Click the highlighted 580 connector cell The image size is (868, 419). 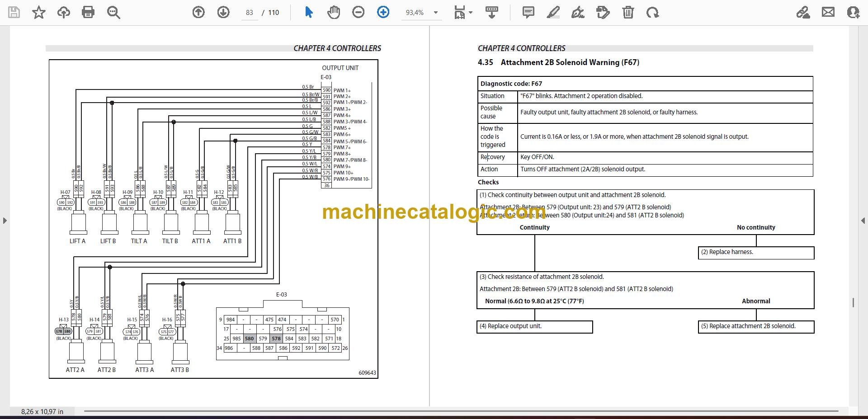click(249, 338)
